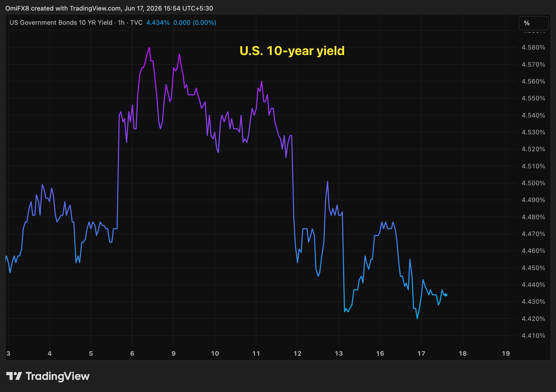This screenshot has width=556, height=392.
Task: Click the 4.434% current yield value
Action: (158, 23)
